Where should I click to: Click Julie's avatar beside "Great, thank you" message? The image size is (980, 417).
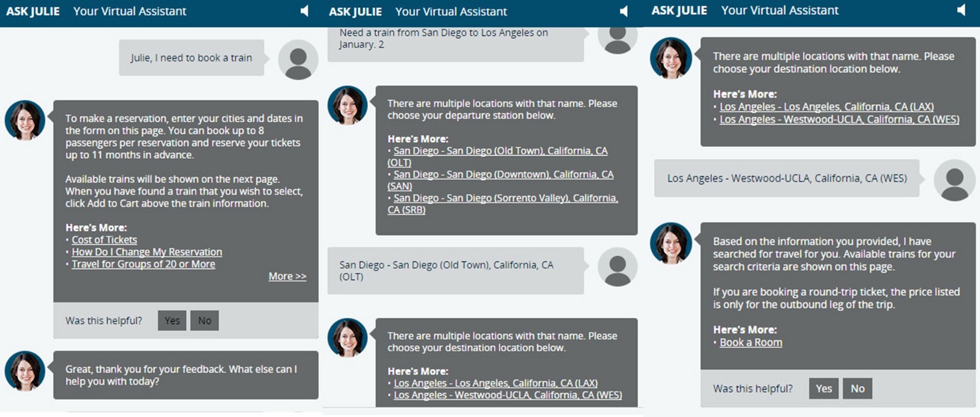point(25,371)
